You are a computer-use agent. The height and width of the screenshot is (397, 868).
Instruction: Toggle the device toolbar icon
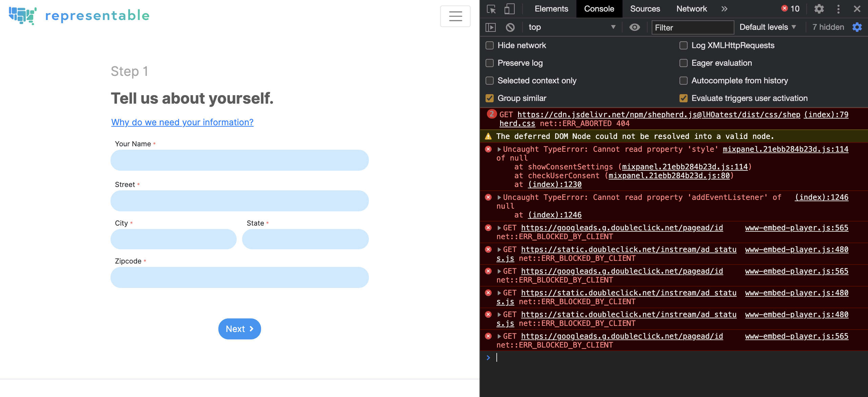click(x=509, y=9)
